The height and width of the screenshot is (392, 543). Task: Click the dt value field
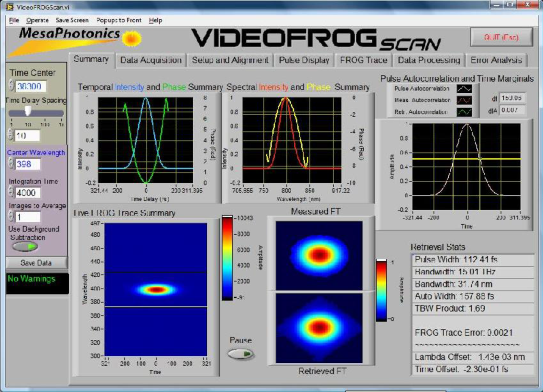tap(512, 98)
